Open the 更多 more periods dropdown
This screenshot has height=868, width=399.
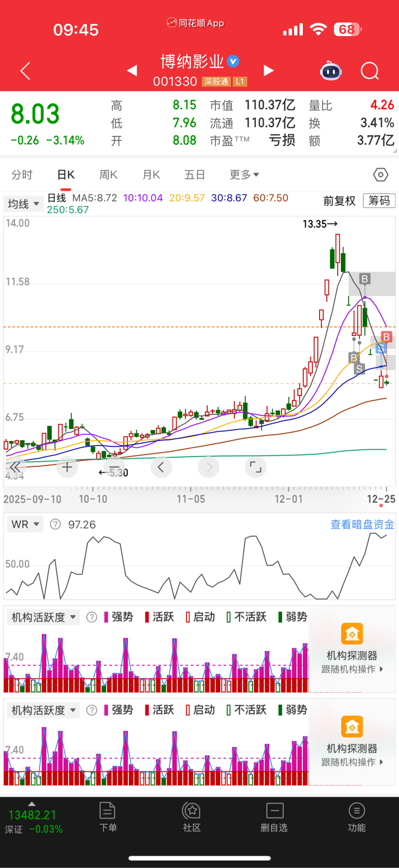(x=244, y=175)
